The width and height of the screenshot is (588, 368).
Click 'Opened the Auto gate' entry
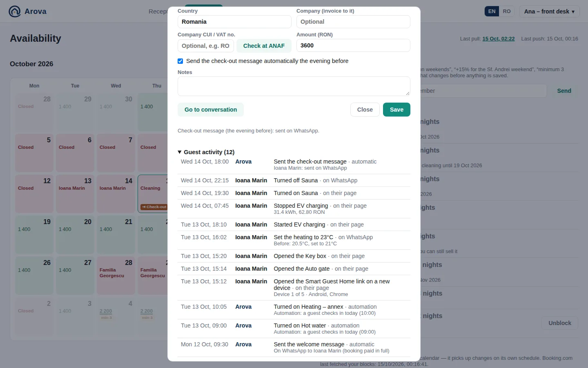click(x=294, y=269)
